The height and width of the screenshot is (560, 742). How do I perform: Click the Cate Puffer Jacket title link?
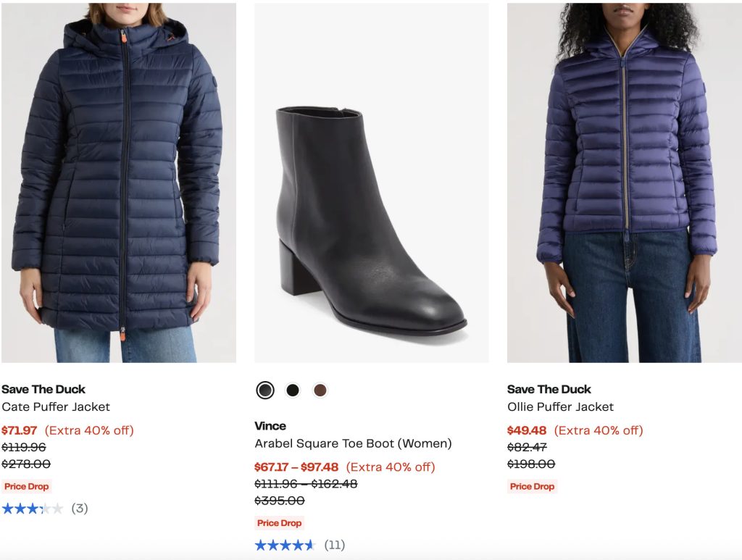tap(56, 406)
